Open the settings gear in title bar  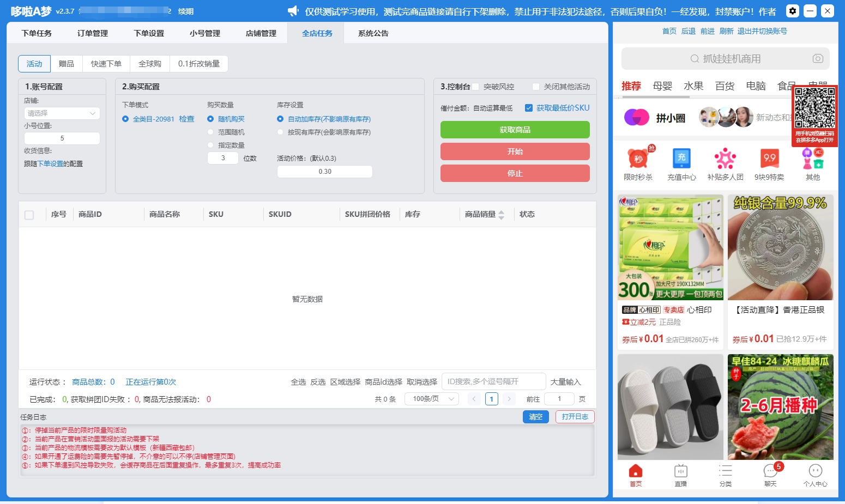click(x=793, y=11)
